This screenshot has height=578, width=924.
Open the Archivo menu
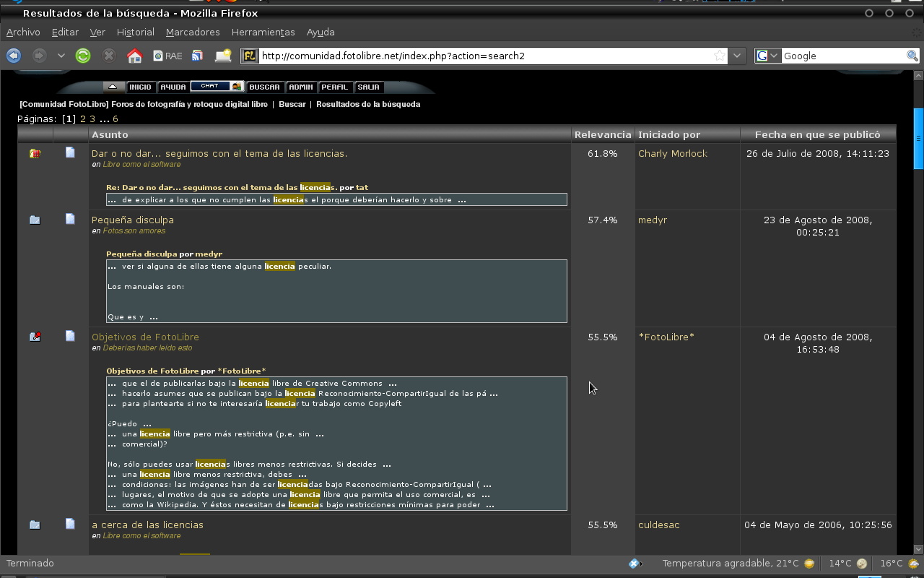coord(23,32)
